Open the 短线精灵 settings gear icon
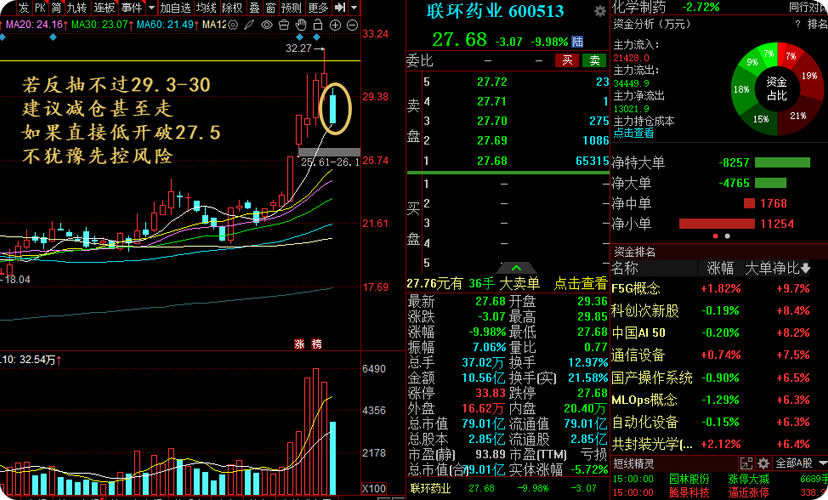The width and height of the screenshot is (828, 500). [763, 464]
